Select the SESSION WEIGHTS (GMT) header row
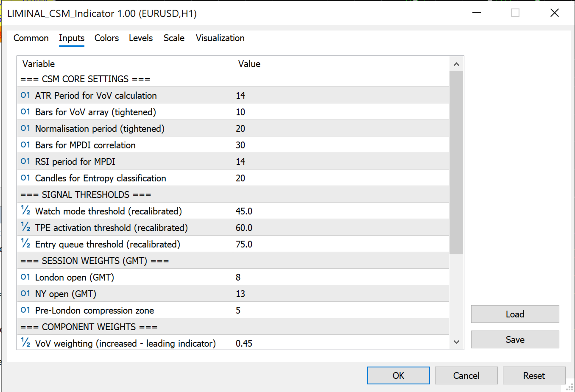The height and width of the screenshot is (392, 575). 233,261
